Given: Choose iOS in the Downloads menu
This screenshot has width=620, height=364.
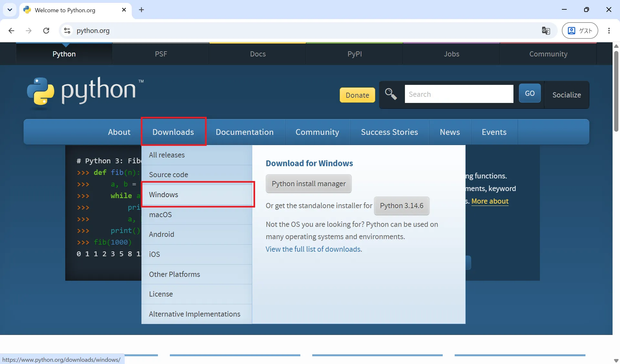Looking at the screenshot, I should pos(197,254).
